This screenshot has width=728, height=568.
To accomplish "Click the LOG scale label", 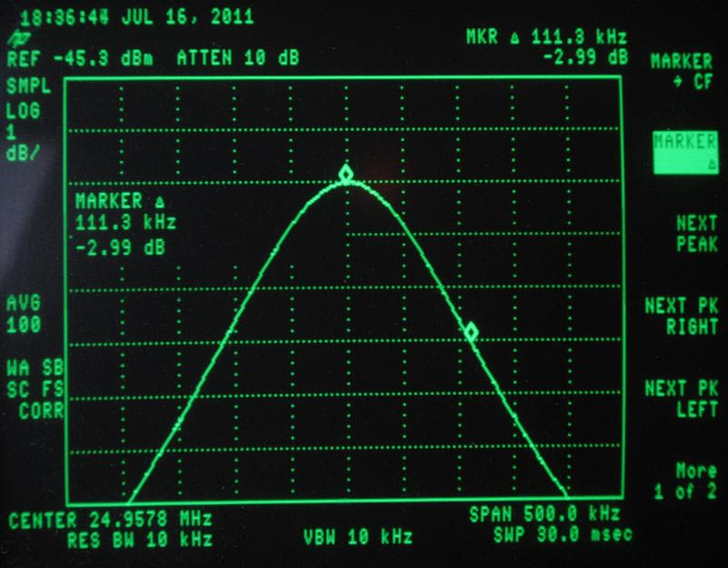I will coord(23,110).
